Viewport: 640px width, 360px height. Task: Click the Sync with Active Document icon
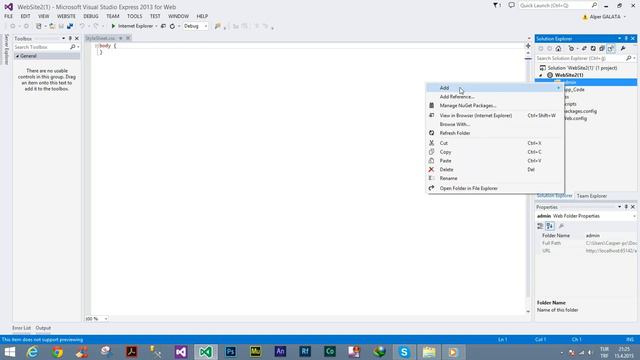pos(584,49)
